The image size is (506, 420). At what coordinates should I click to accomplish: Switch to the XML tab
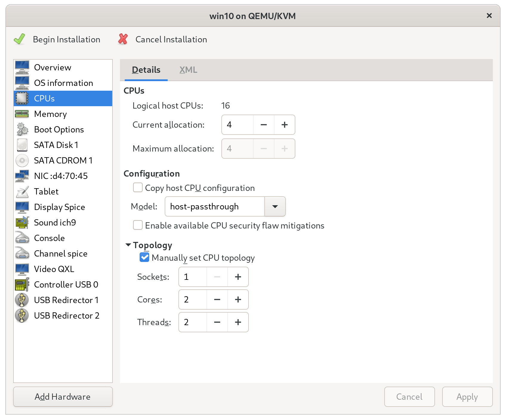(x=188, y=70)
